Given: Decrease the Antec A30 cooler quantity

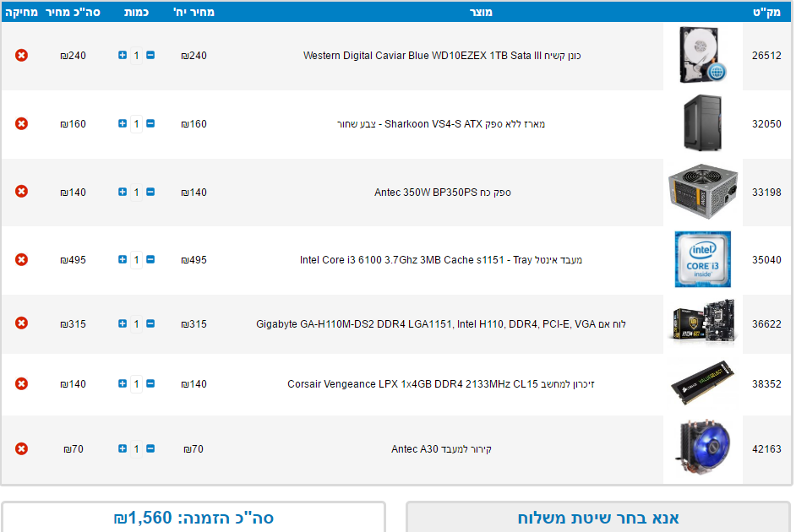Looking at the screenshot, I should coord(150,448).
